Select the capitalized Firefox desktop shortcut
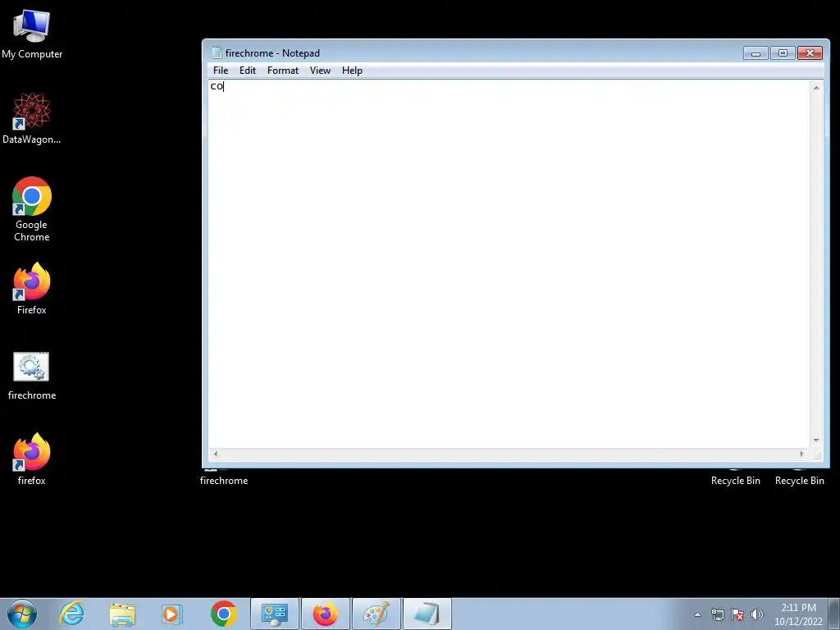This screenshot has width=840, height=630. pos(32,288)
